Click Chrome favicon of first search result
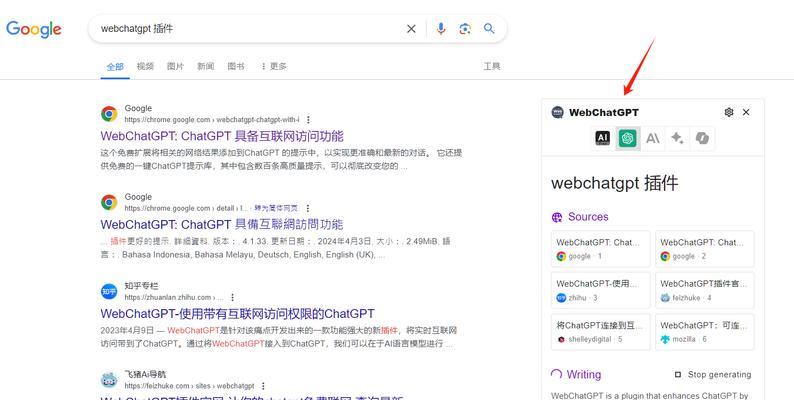This screenshot has height=400, width=794. click(x=109, y=114)
